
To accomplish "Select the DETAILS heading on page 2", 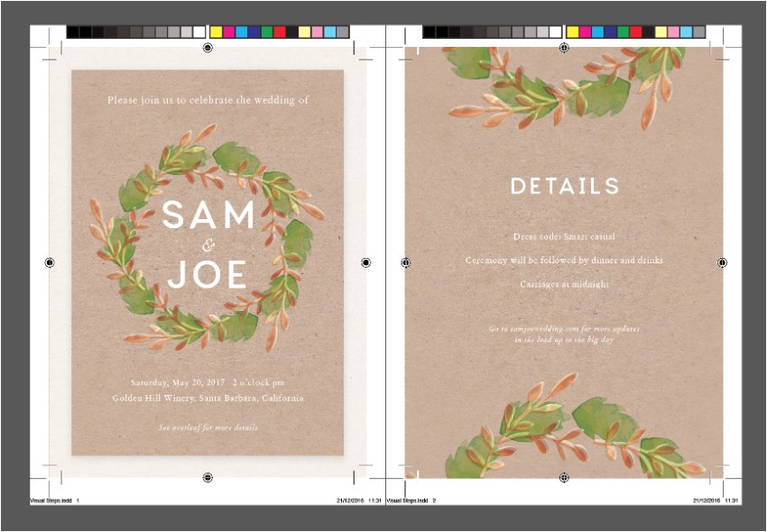I will coord(568,188).
